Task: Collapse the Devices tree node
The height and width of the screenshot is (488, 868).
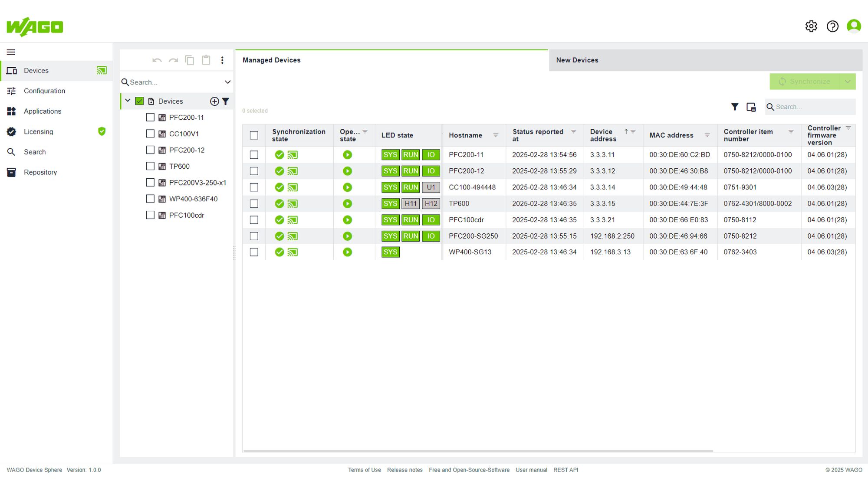Action: click(x=128, y=101)
